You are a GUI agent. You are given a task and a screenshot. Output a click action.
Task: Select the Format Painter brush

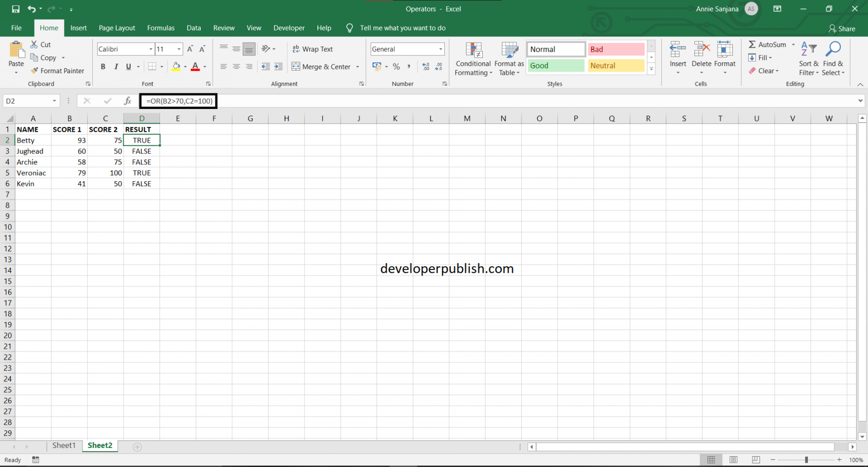(35, 71)
